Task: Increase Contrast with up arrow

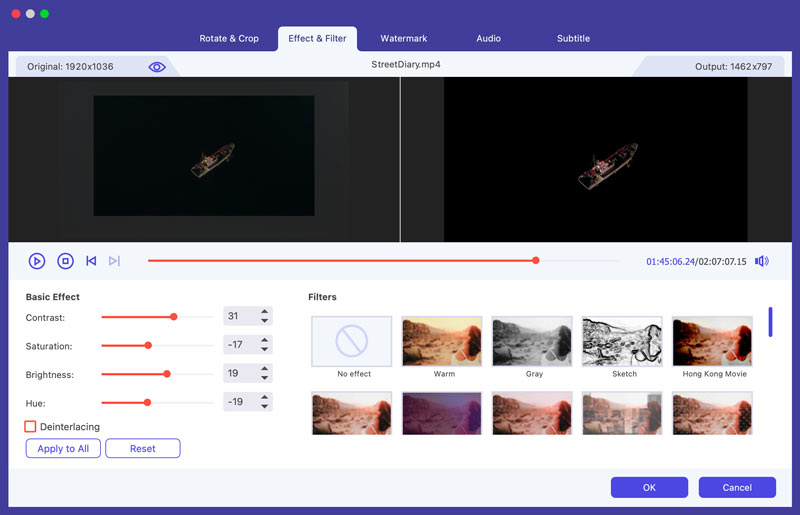Action: 264,311
